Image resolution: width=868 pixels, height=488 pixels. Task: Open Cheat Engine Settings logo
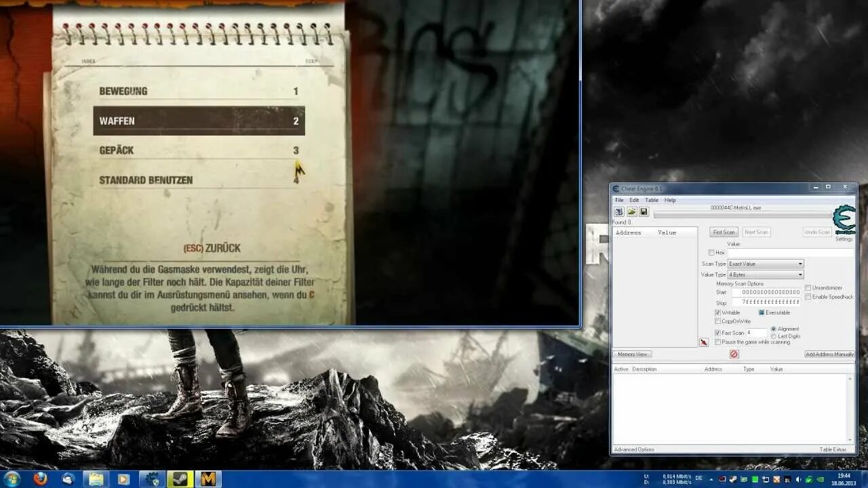point(844,220)
